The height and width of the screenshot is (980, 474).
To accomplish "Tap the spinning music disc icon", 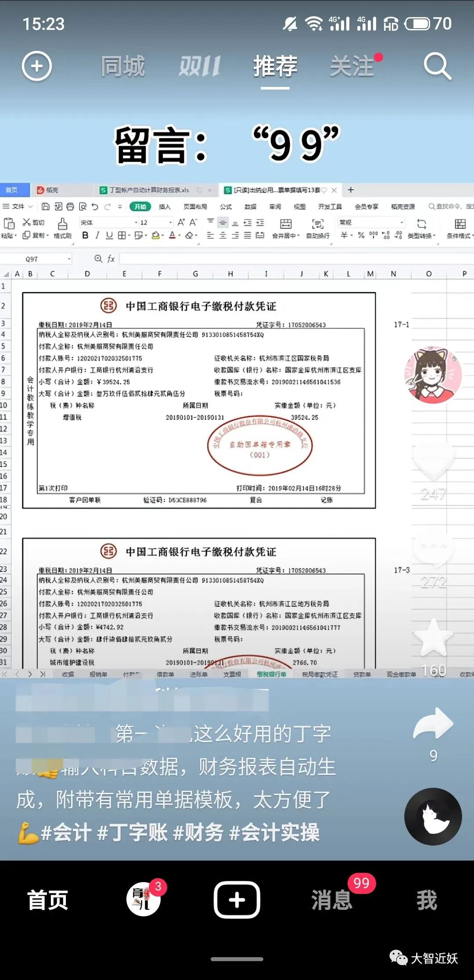I will click(433, 817).
